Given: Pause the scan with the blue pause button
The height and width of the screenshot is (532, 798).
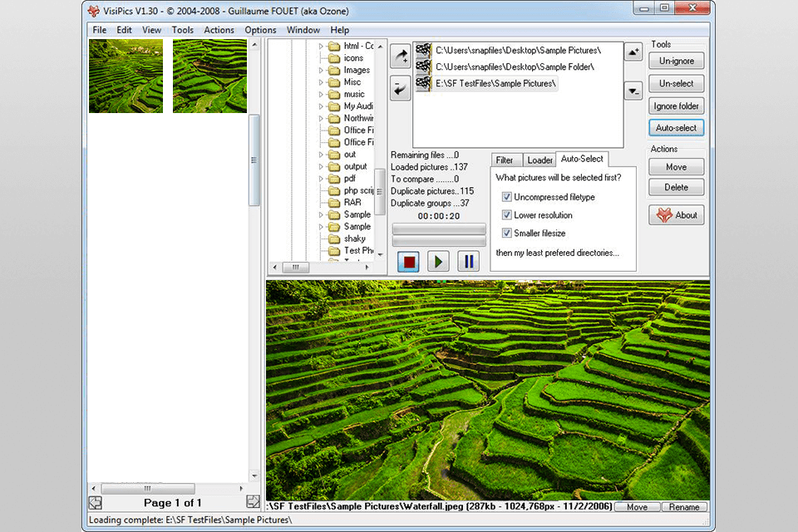Looking at the screenshot, I should point(468,261).
